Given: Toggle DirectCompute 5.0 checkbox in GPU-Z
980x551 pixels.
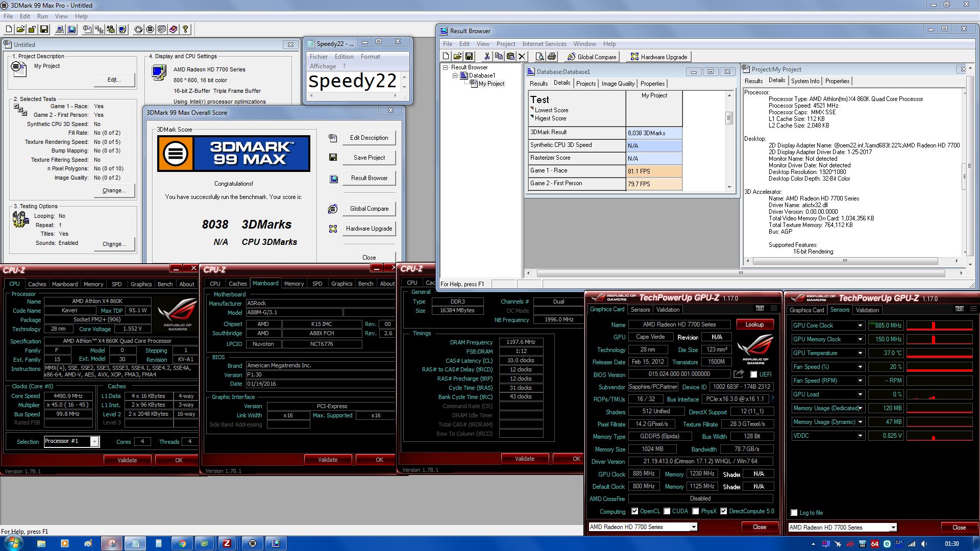Looking at the screenshot, I should coord(723,511).
